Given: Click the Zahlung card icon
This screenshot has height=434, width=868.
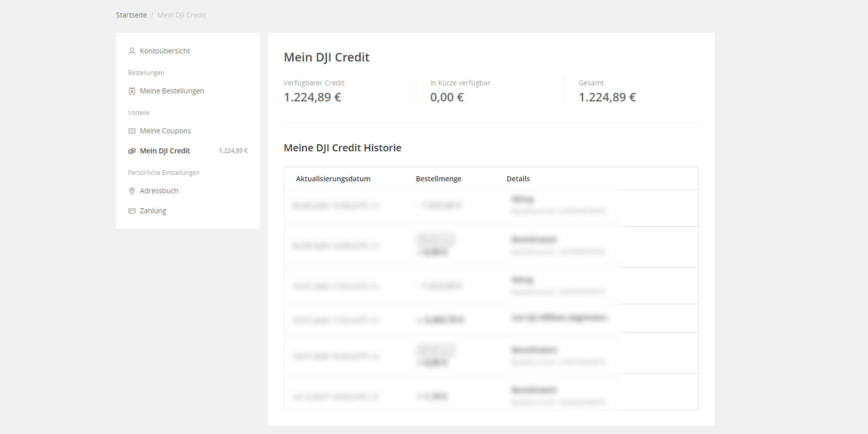Looking at the screenshot, I should [132, 211].
